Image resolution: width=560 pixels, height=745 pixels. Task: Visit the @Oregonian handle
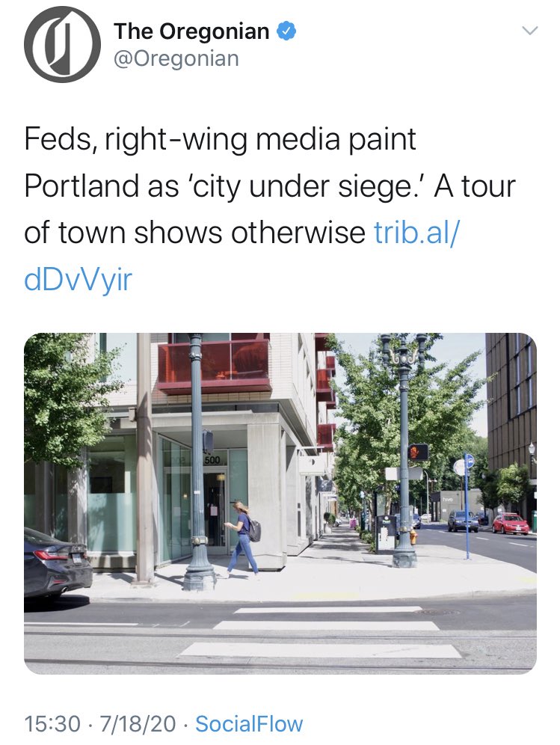tap(176, 59)
